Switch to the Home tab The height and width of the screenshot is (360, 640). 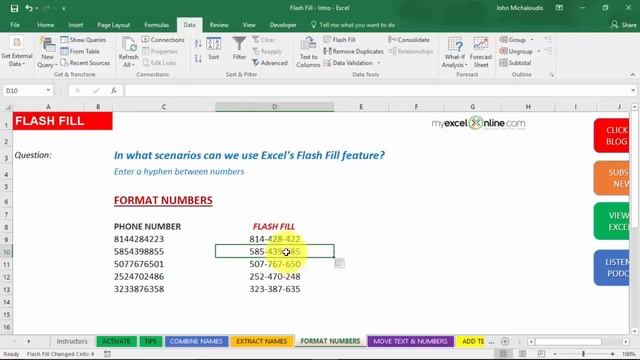pos(45,25)
